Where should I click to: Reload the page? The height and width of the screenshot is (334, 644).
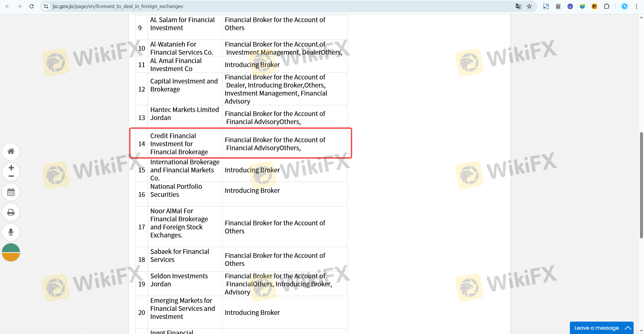(x=32, y=6)
